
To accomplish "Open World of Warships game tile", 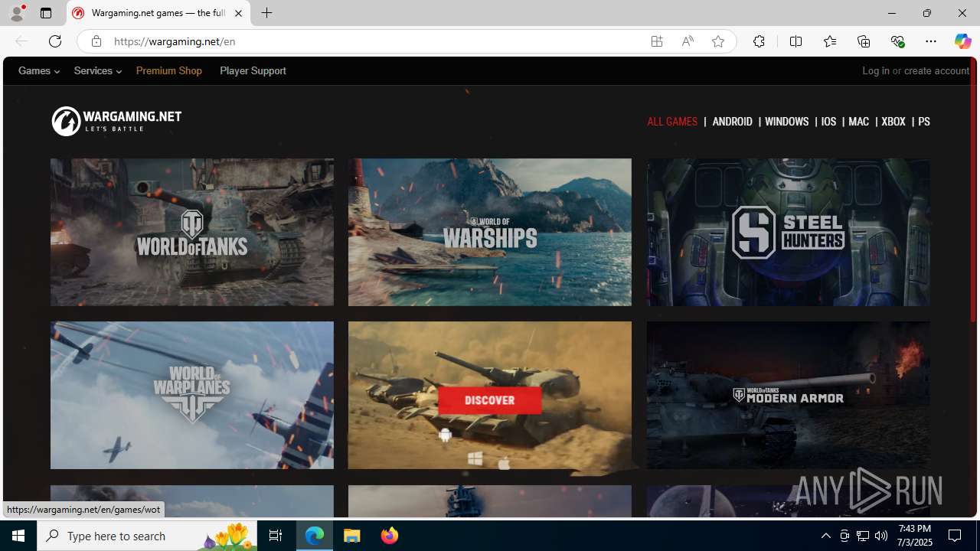I will click(x=490, y=232).
